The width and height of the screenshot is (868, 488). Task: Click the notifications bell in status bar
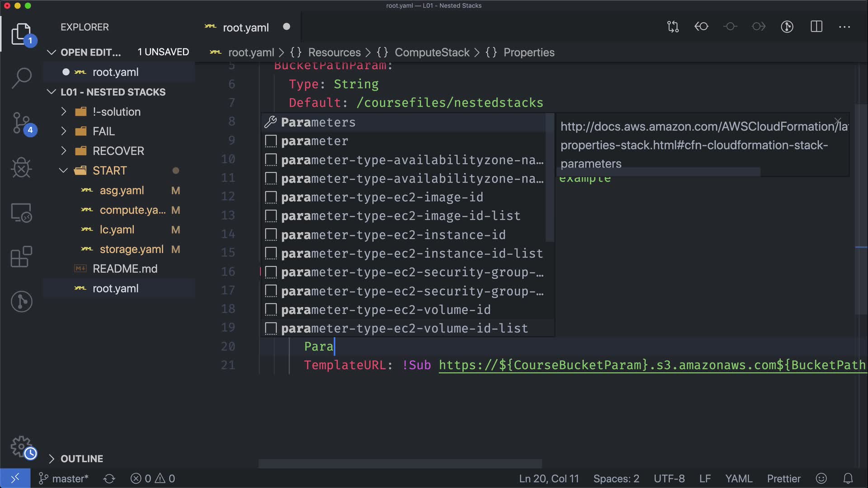pos(848,479)
